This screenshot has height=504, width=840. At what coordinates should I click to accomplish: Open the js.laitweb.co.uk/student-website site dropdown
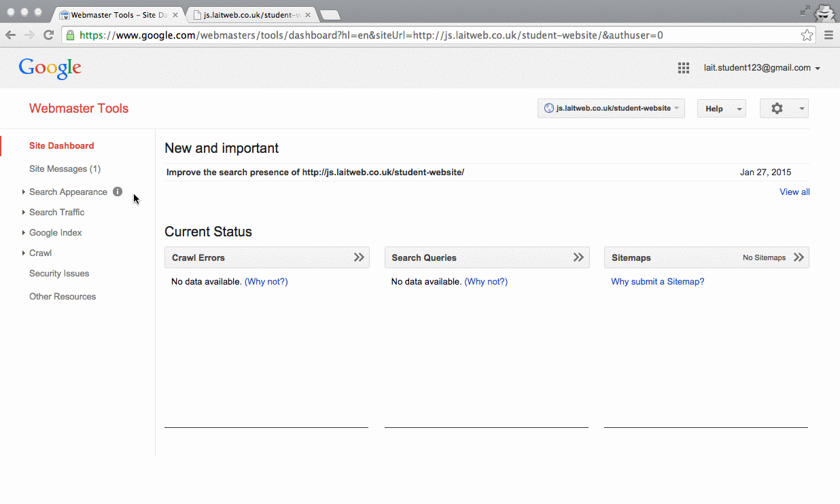(x=611, y=109)
